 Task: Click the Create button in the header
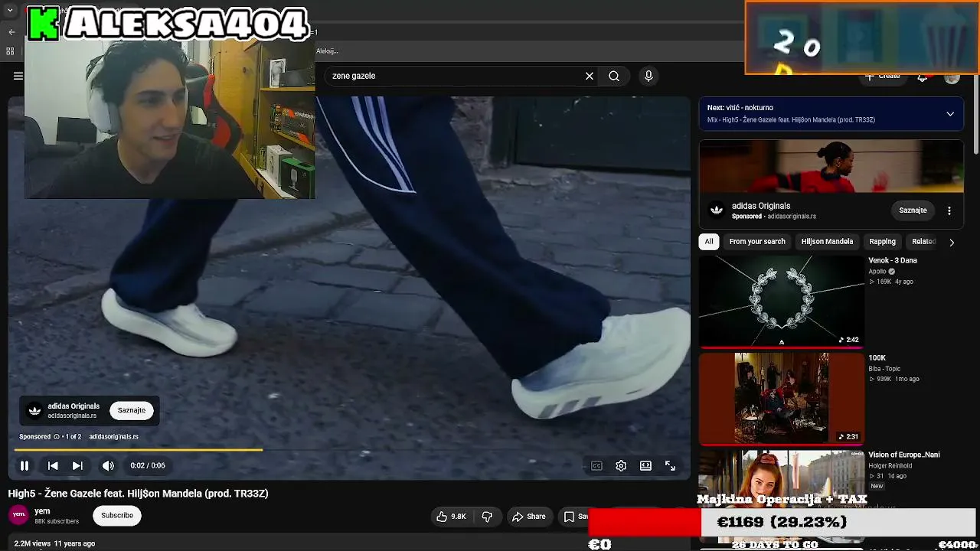click(x=883, y=77)
